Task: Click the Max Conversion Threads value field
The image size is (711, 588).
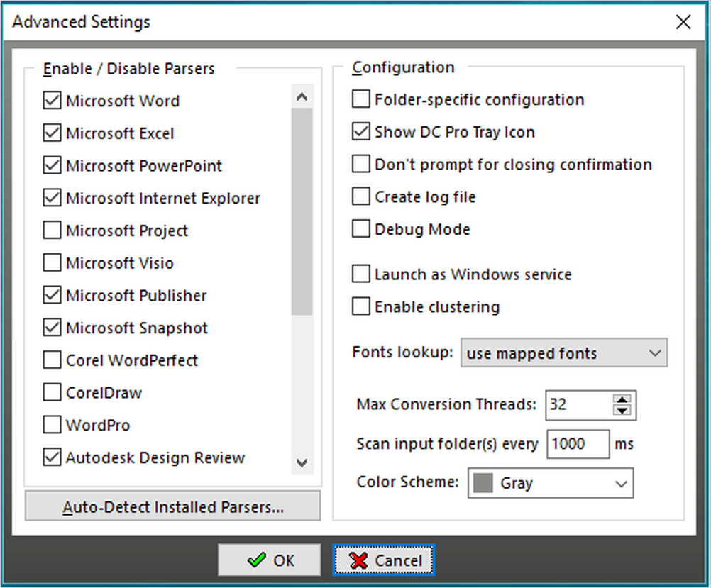Action: (579, 405)
